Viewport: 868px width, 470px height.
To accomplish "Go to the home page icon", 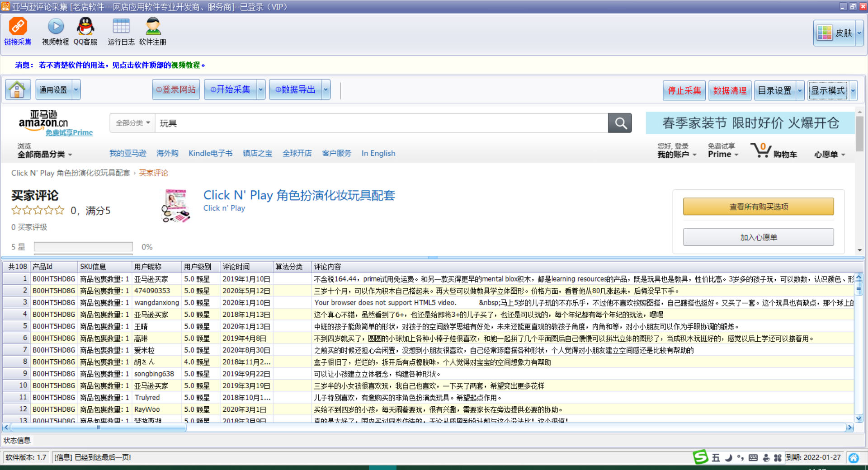I will tap(18, 89).
